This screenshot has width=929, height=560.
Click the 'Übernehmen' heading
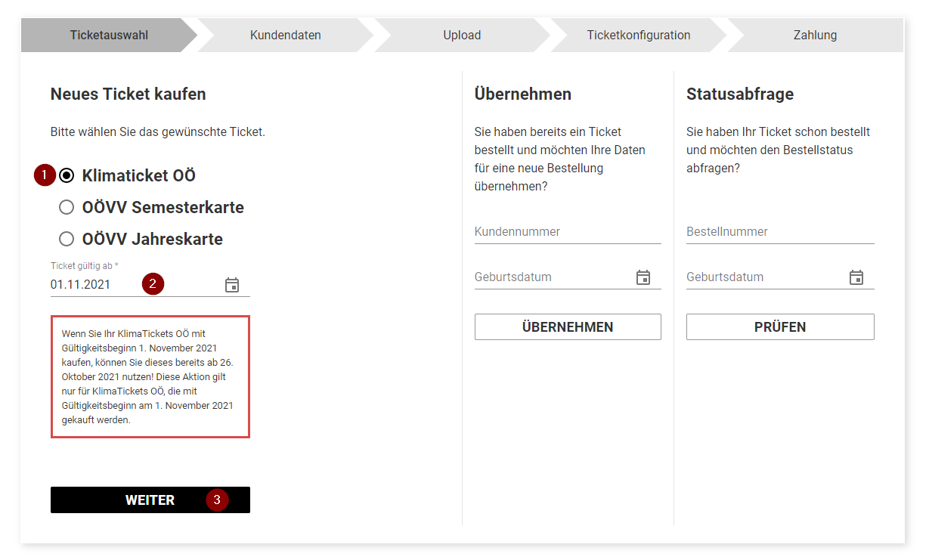pyautogui.click(x=523, y=94)
